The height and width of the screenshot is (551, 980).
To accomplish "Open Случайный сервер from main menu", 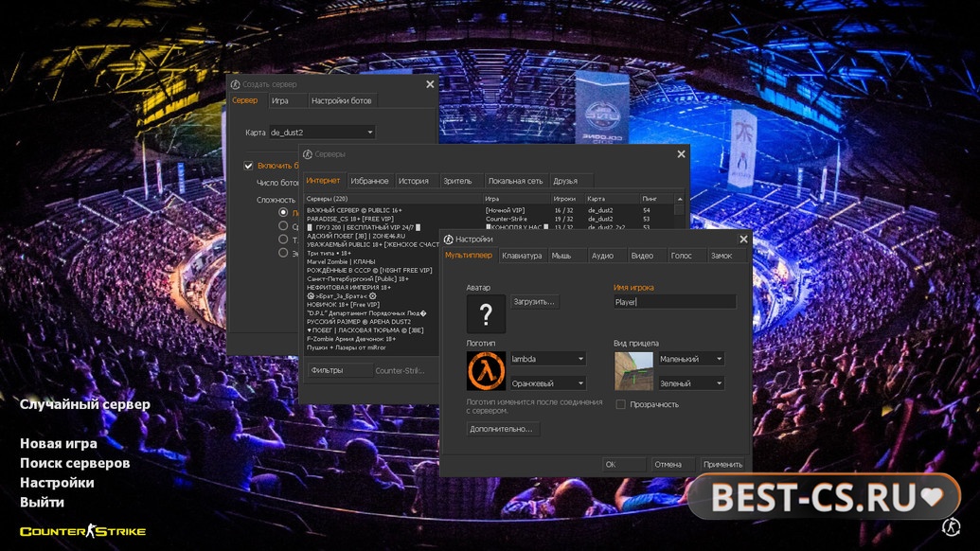I will pyautogui.click(x=85, y=404).
